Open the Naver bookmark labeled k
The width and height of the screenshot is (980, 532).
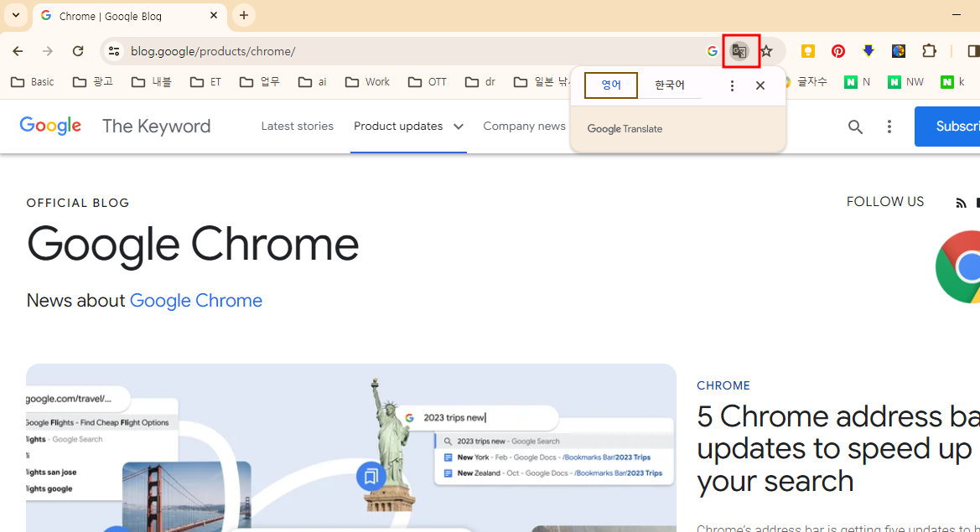953,82
